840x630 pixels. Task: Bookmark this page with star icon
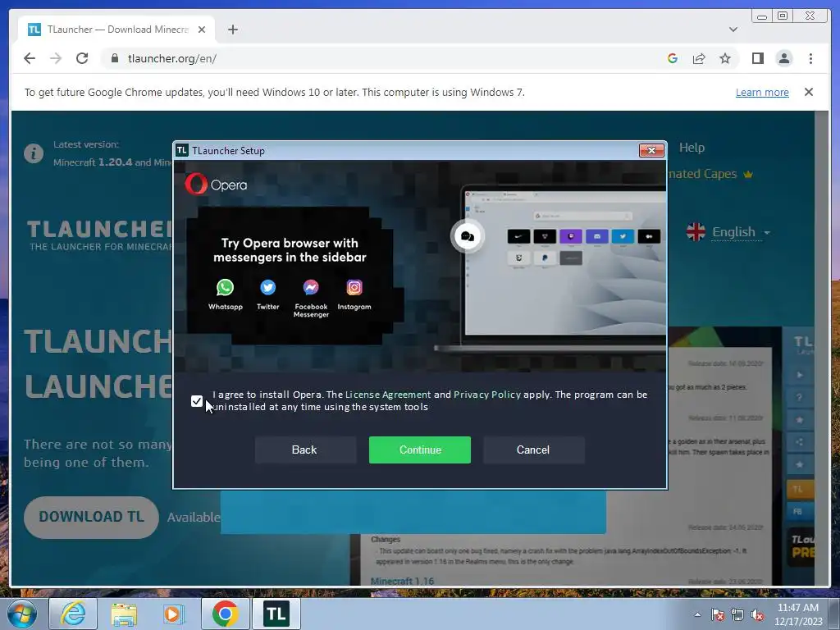725,58
